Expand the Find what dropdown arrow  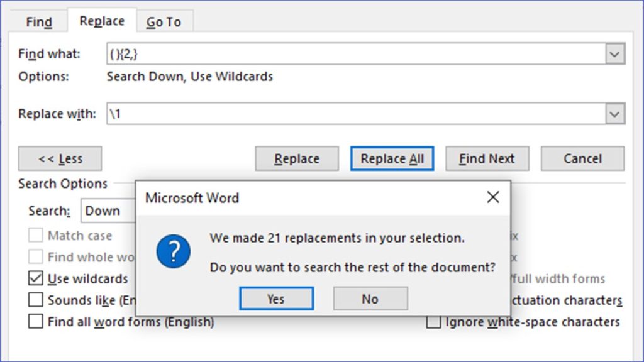click(x=614, y=55)
